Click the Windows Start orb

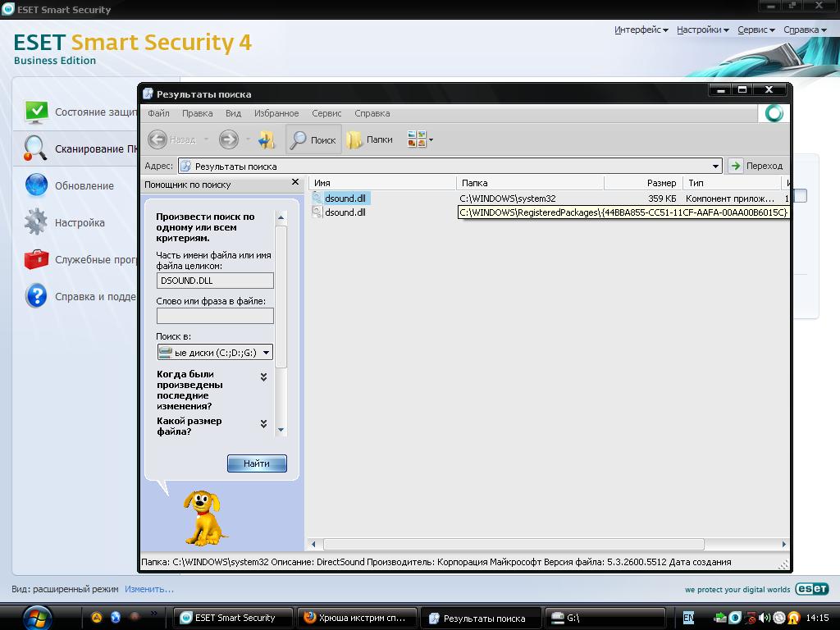click(x=36, y=617)
